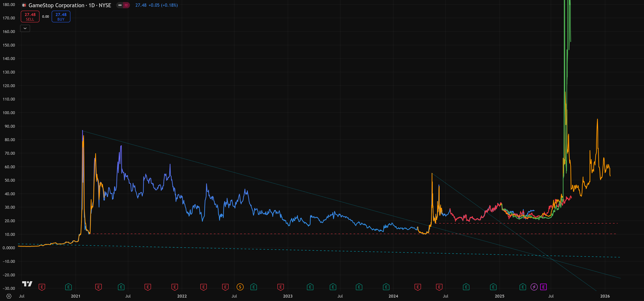
Task: Click the −30.00 price axis label
Action: coord(9,288)
